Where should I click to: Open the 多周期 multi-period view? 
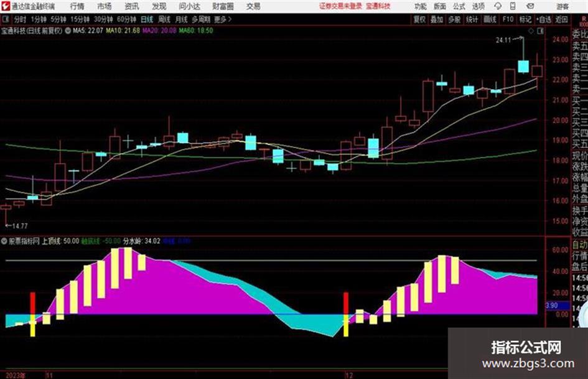[201, 19]
